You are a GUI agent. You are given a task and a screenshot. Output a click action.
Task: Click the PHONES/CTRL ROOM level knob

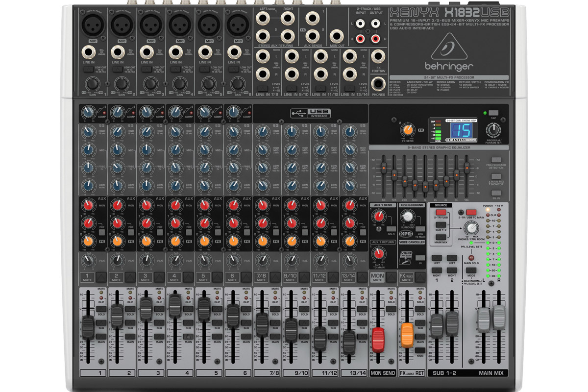pyautogui.click(x=471, y=227)
